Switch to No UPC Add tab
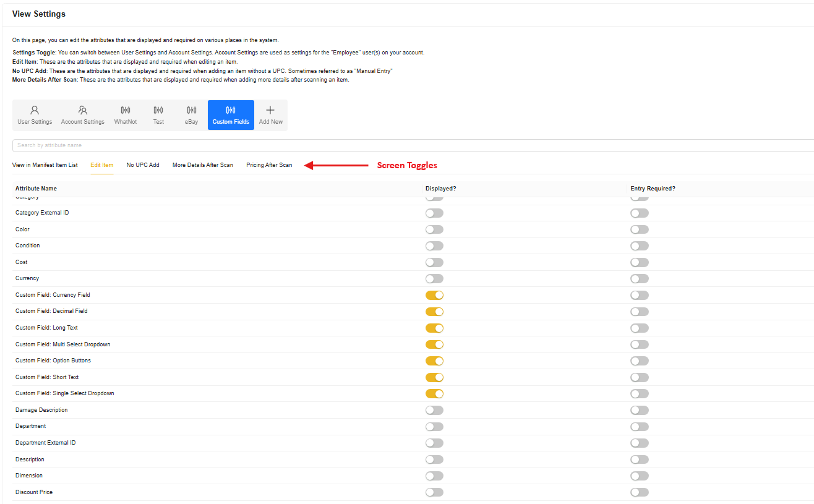The height and width of the screenshot is (504, 814). coord(143,165)
